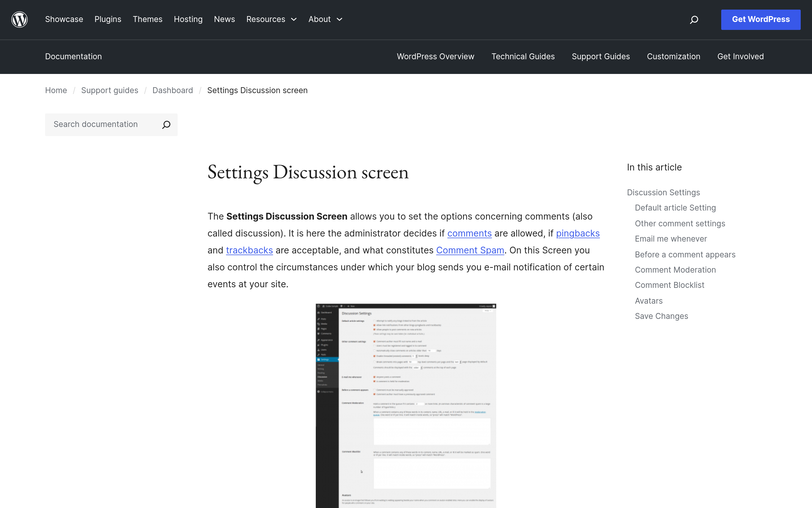Jump to Discussion Settings section
Image resolution: width=812 pixels, height=508 pixels.
click(663, 192)
